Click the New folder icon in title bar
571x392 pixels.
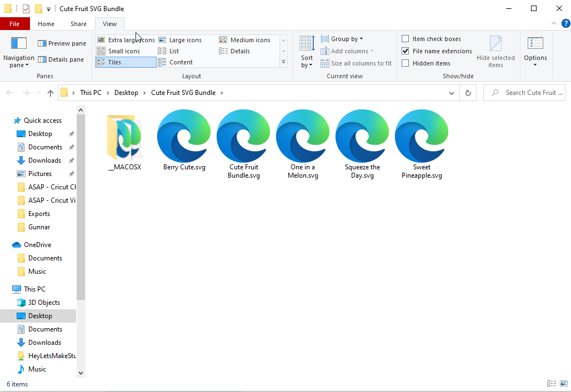pos(38,9)
